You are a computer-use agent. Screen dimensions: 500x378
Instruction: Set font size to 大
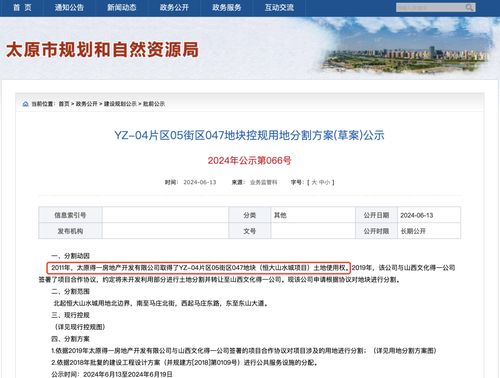[x=314, y=182]
